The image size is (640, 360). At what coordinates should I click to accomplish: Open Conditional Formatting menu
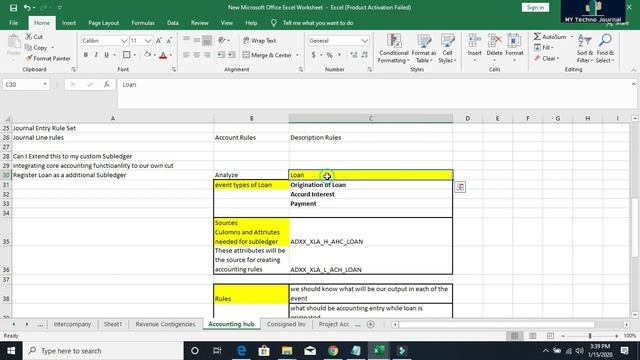pos(393,49)
